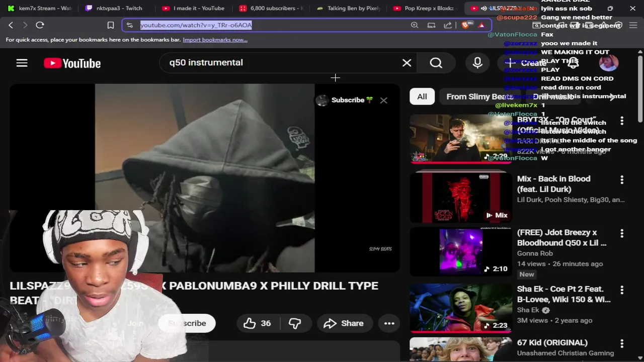Start voice search with microphone
Screen dimensions: 644x362
point(477,63)
